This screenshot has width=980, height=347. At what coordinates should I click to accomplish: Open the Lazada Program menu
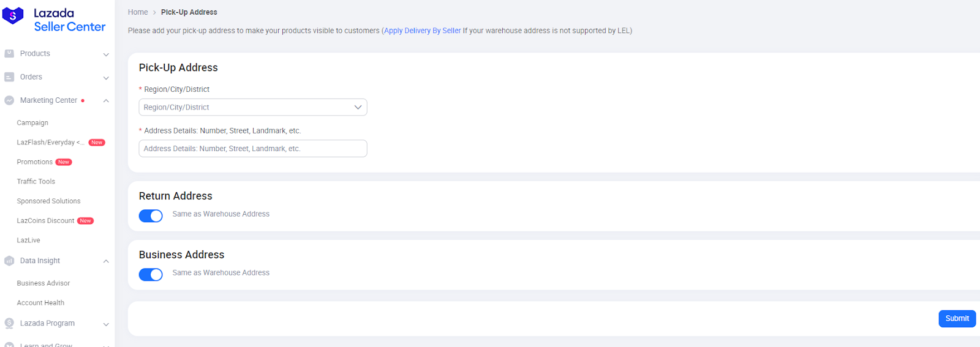[47, 323]
